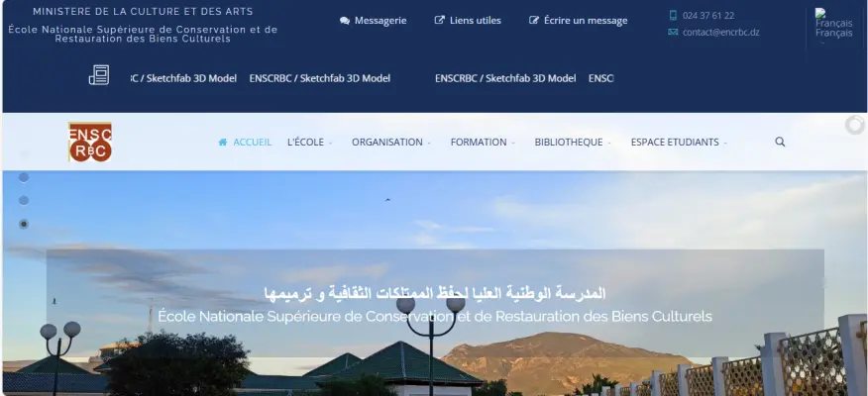Click the home icon beside ACCUEIL

pos(223,143)
